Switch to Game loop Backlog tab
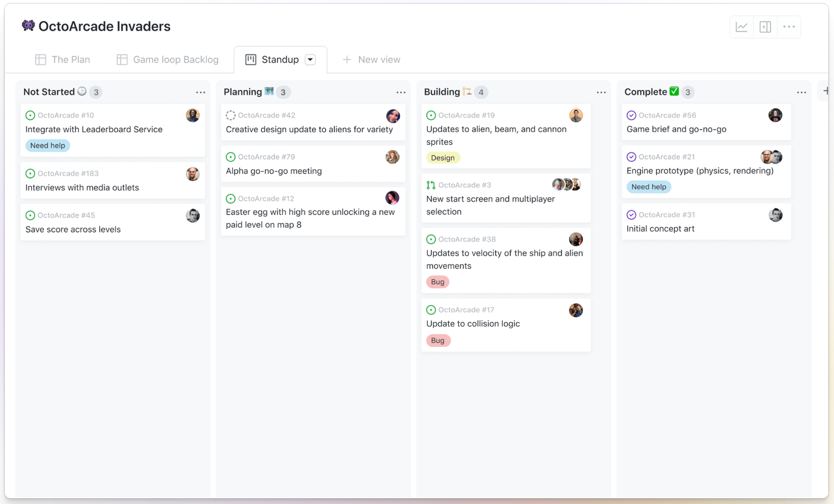Viewport: 834px width, 504px height. coord(168,60)
